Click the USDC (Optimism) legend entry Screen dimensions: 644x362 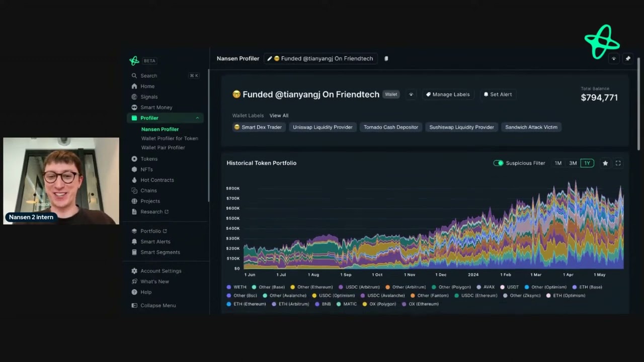[334, 296]
